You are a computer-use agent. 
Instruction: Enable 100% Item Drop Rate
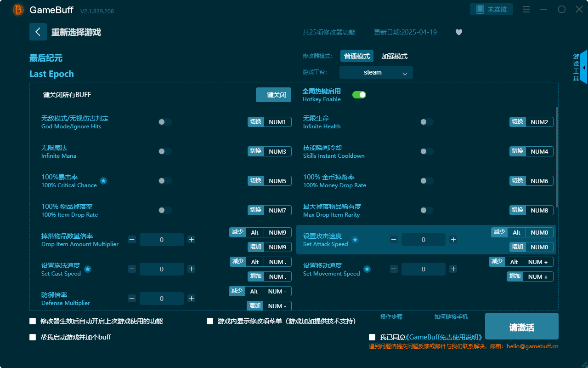click(165, 210)
